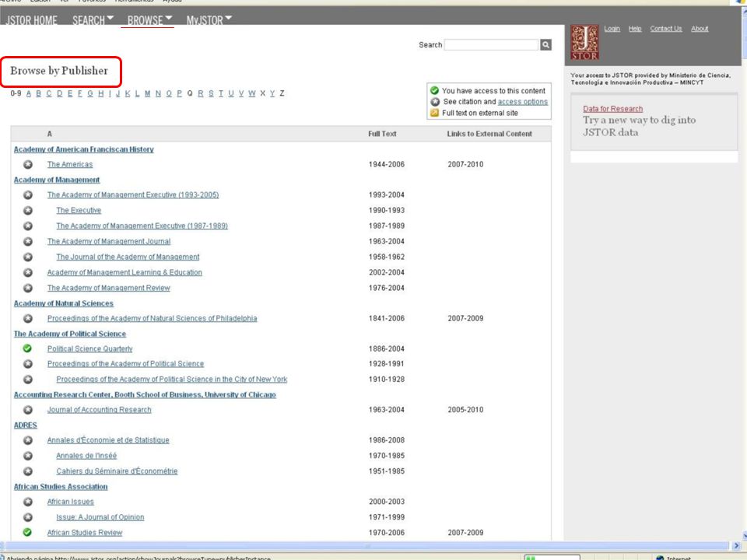Click the citation icon beside Annales de l'Insee

(28, 456)
